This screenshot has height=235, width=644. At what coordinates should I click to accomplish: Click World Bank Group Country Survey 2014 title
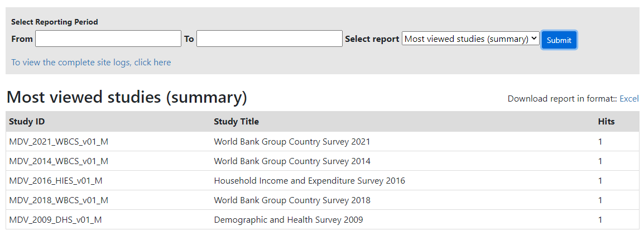click(292, 161)
